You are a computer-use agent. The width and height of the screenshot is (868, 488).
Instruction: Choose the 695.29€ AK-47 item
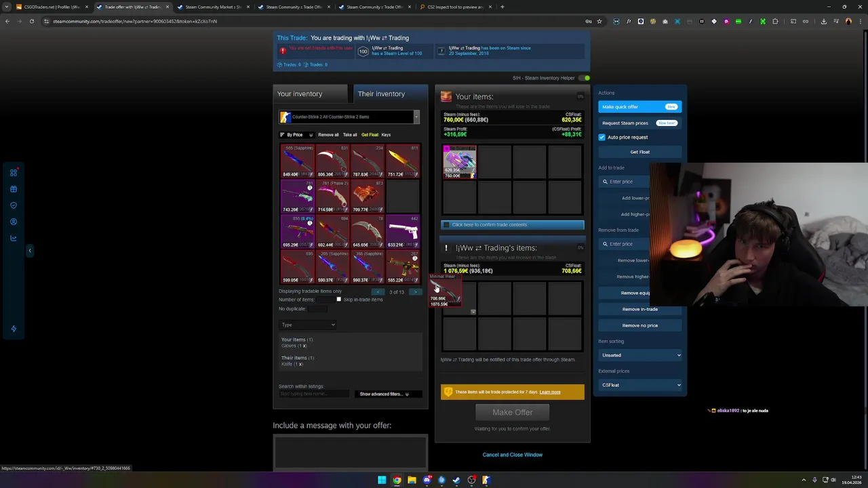click(297, 232)
